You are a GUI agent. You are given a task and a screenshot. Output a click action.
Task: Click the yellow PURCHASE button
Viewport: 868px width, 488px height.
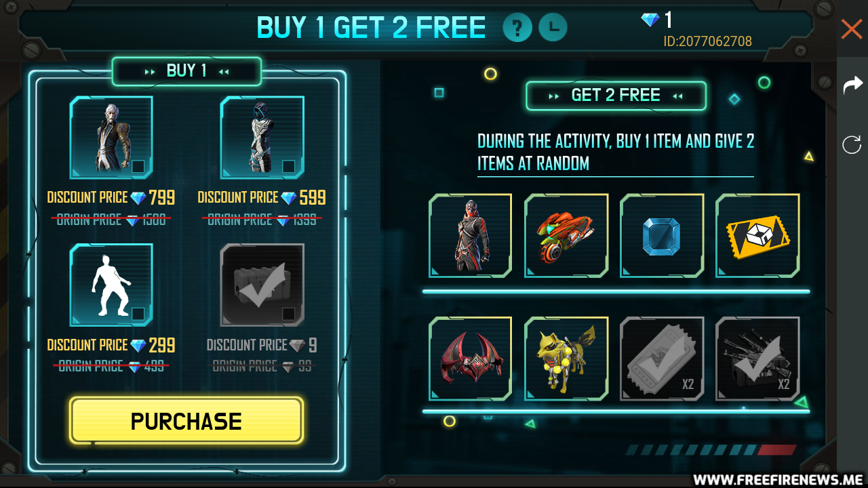coord(186,421)
